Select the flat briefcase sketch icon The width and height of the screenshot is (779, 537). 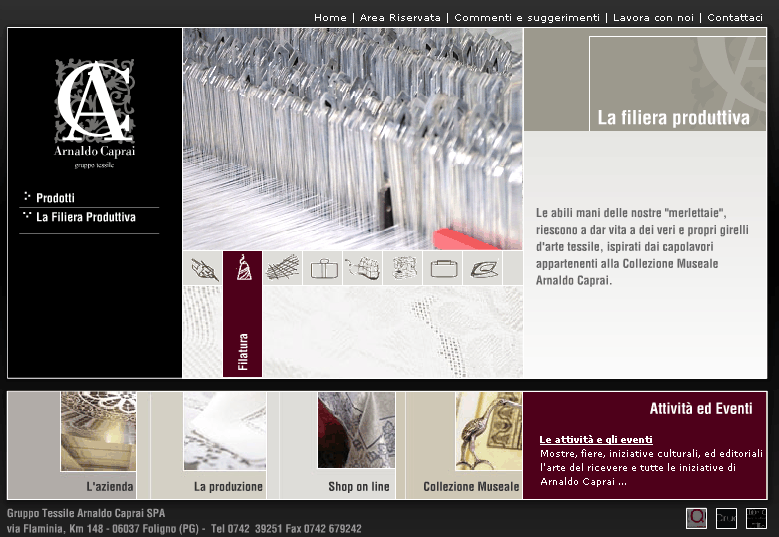pyautogui.click(x=443, y=268)
